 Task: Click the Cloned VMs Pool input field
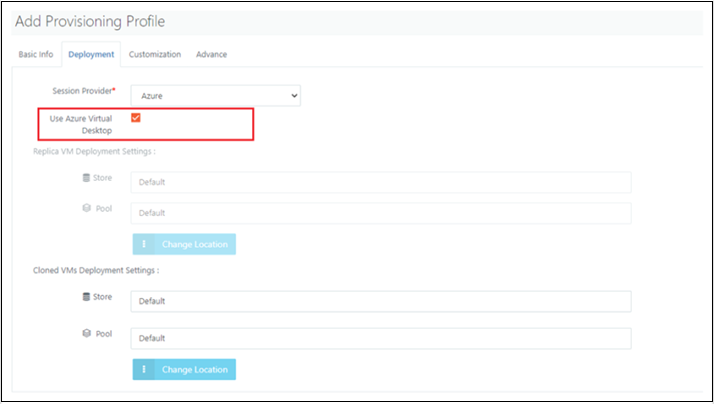click(x=381, y=338)
